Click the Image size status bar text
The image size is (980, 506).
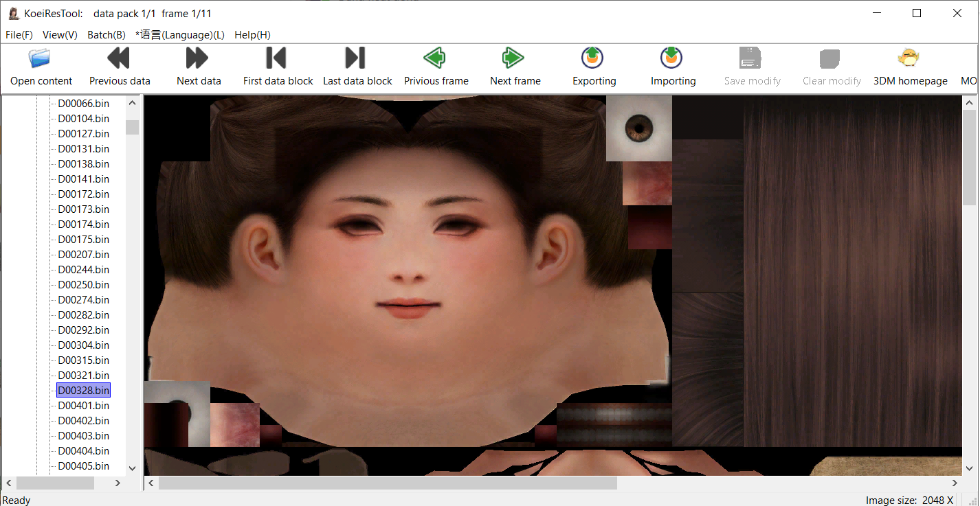click(x=909, y=500)
